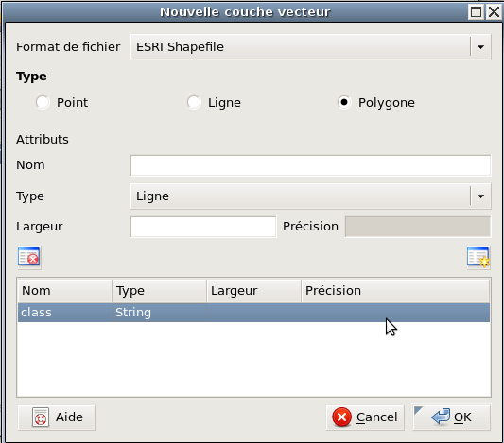Focus the Nom attribute text field
The height and width of the screenshot is (443, 504).
(310, 165)
